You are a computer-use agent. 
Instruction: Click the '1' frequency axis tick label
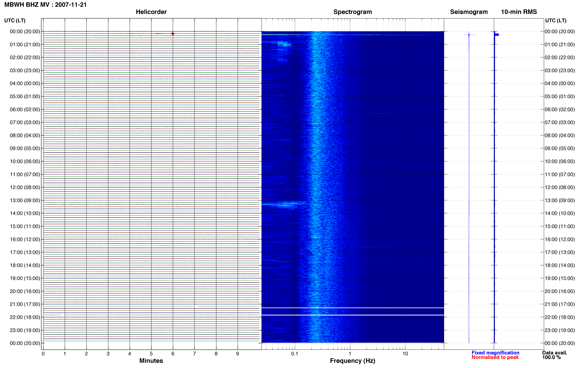[350, 354]
